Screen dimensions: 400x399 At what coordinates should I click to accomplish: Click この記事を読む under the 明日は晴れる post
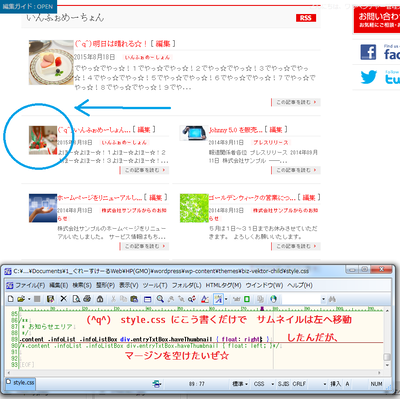[296, 102]
